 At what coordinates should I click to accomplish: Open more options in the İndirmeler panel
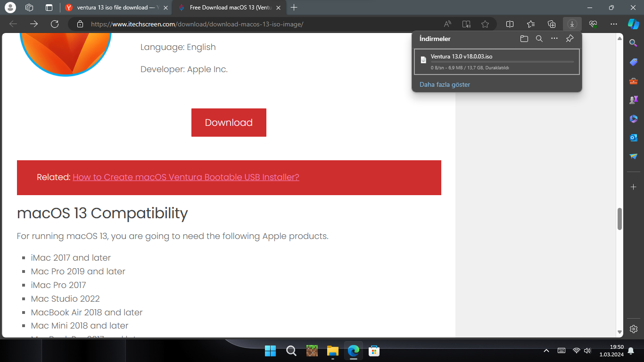554,39
